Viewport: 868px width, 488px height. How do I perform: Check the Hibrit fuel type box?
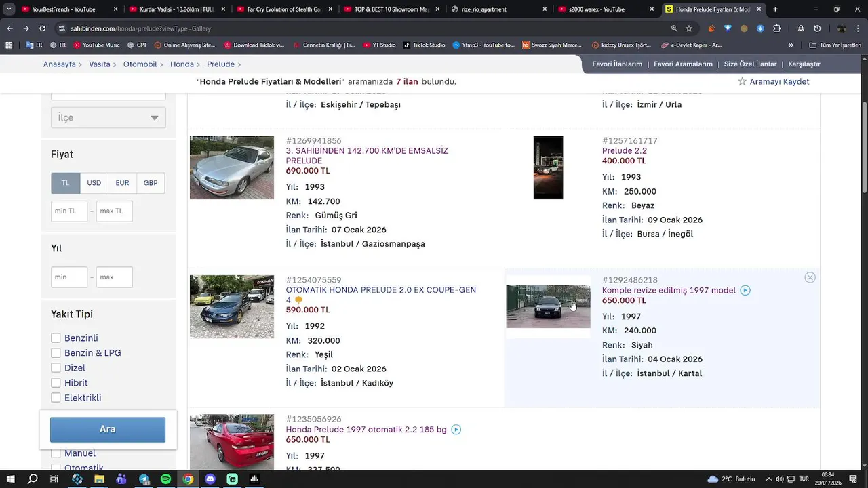tap(56, 383)
